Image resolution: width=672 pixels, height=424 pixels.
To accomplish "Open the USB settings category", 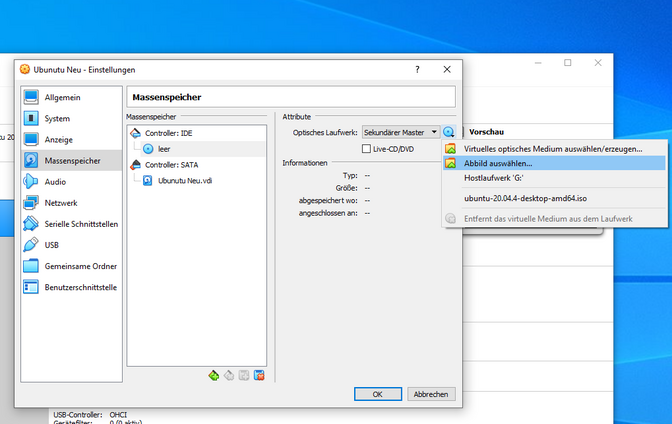I will [52, 245].
